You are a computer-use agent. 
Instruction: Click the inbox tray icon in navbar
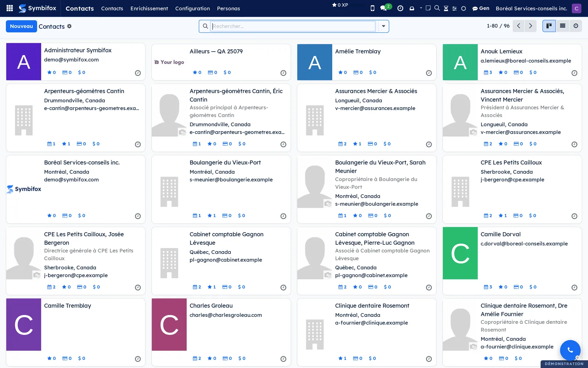pyautogui.click(x=412, y=8)
